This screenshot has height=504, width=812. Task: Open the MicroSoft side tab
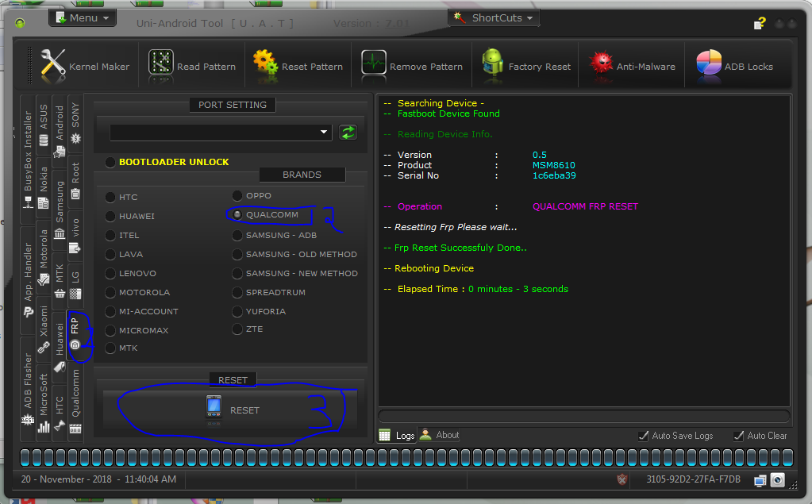pos(44,402)
